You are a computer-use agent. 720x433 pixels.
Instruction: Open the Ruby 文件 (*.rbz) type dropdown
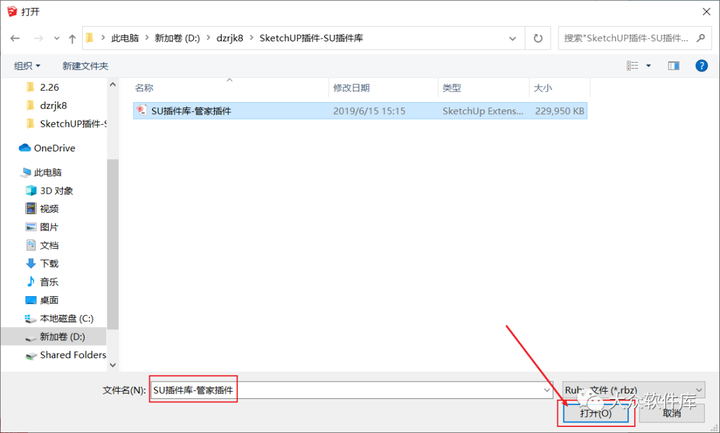(634, 390)
